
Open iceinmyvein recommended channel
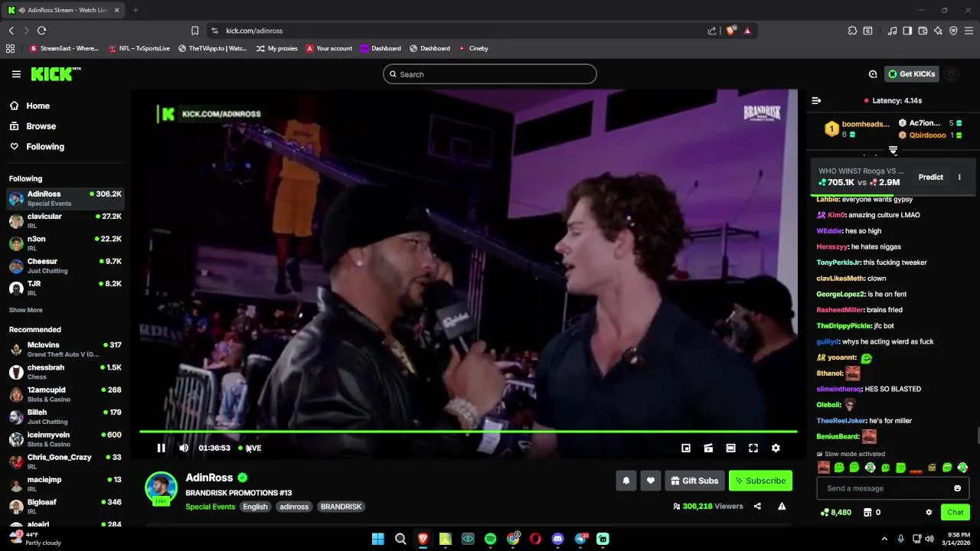(65, 439)
